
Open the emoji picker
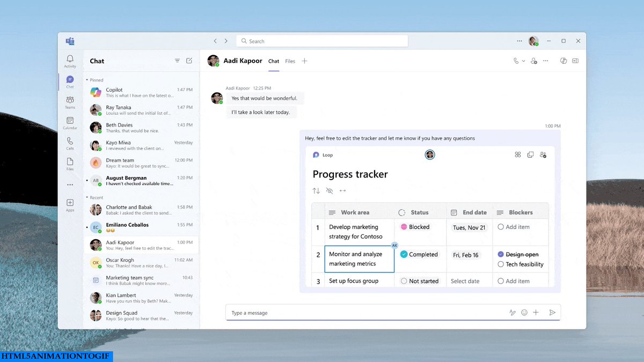[x=524, y=313]
